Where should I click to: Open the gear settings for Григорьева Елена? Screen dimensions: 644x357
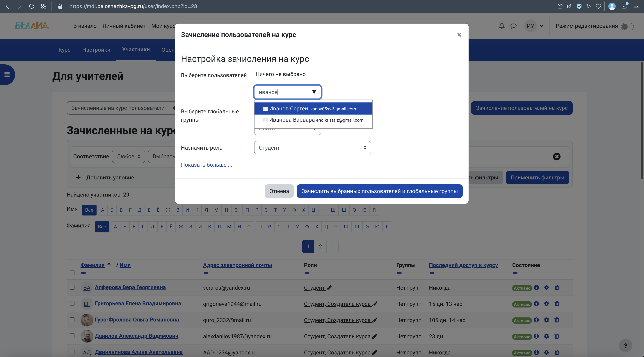coord(546,304)
